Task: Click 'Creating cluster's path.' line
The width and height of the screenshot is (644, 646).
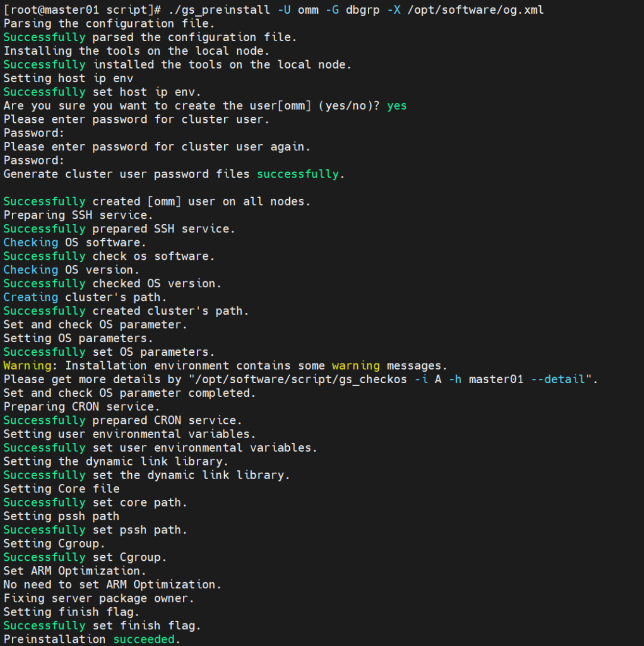Action: [x=85, y=297]
